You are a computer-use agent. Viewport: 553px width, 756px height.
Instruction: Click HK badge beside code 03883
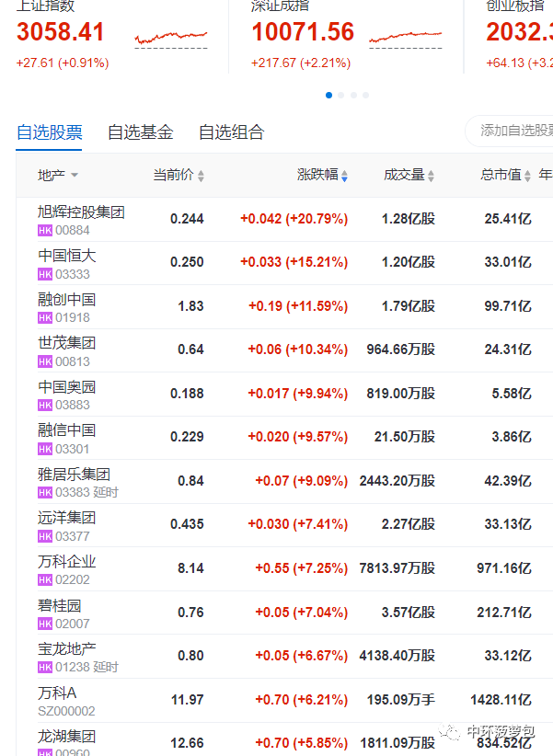tap(45, 405)
